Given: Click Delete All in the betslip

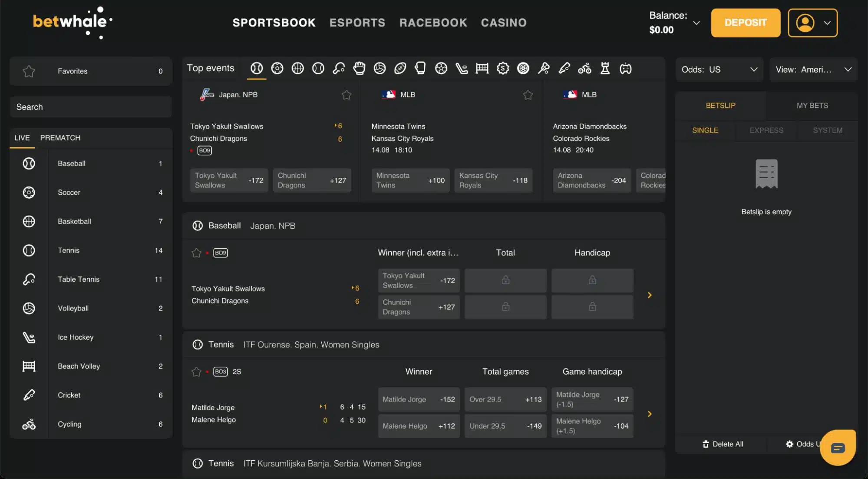Looking at the screenshot, I should [723, 444].
